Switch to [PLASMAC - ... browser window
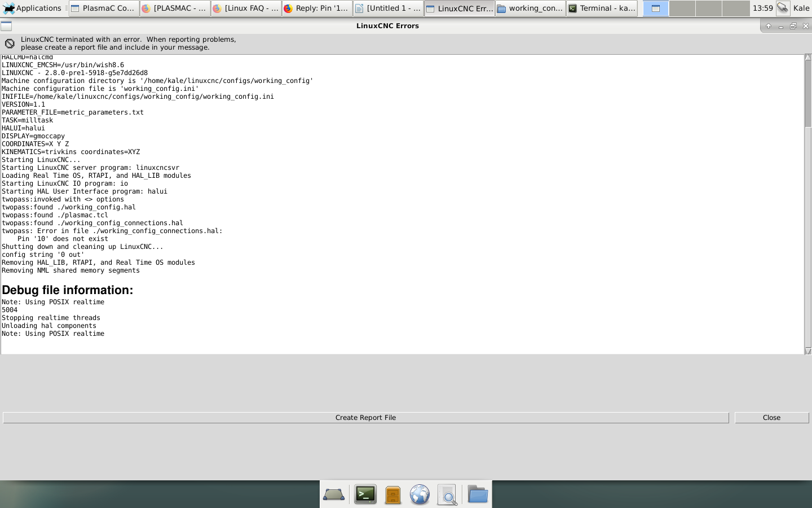812x508 pixels. point(175,8)
